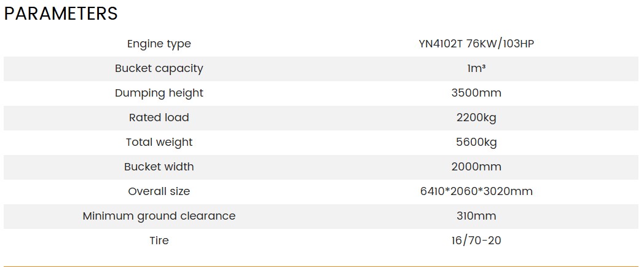Select the Dumping height label
Image resolution: width=644 pixels, height=267 pixels.
(159, 93)
